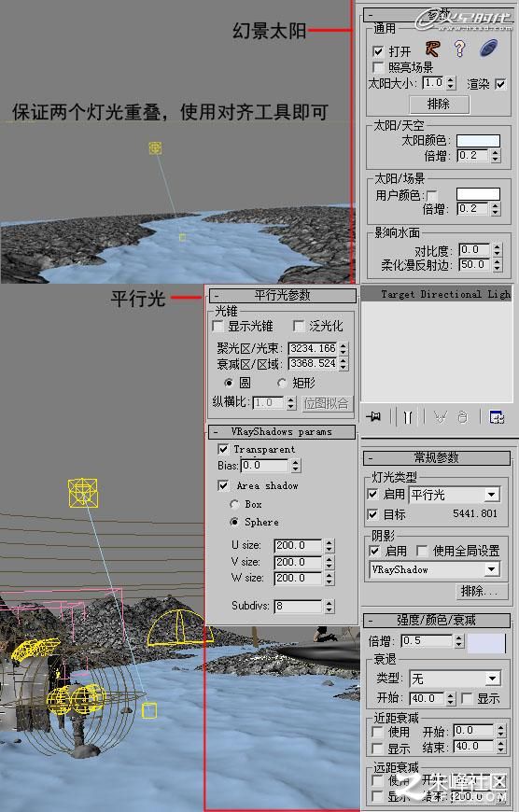The width and height of the screenshot is (519, 812).
Task: Click the Remove Modifier trash icon
Action: click(464, 417)
